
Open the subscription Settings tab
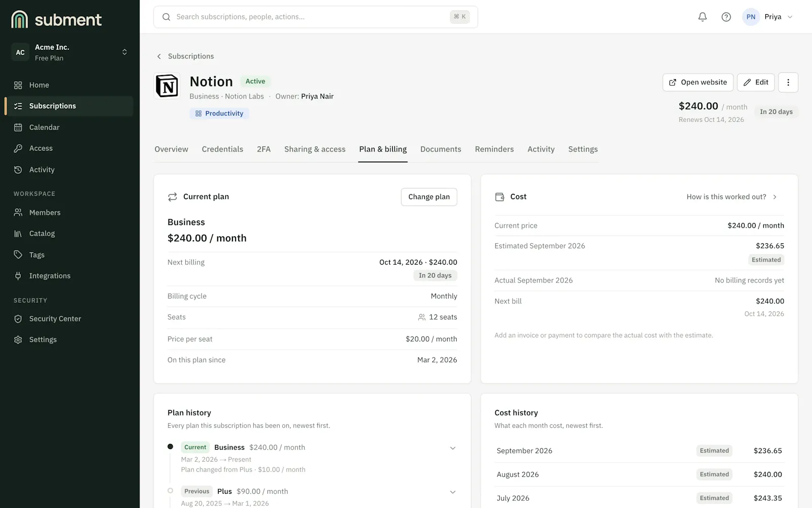click(583, 149)
